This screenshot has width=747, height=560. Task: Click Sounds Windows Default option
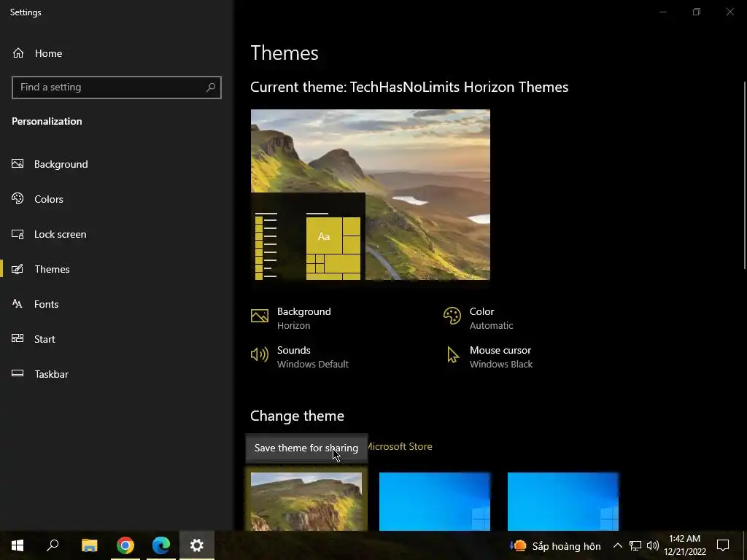click(x=300, y=357)
